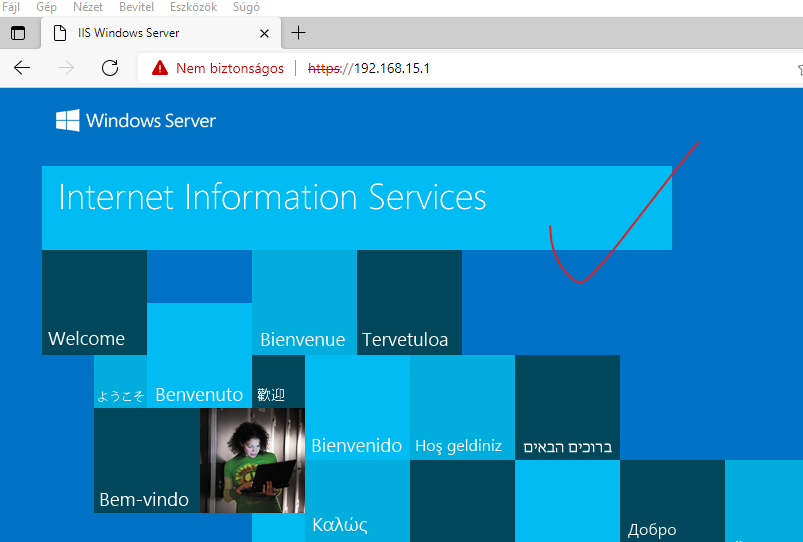Click the ברוכים הבאים tile
This screenshot has height=542, width=803.
pos(567,407)
